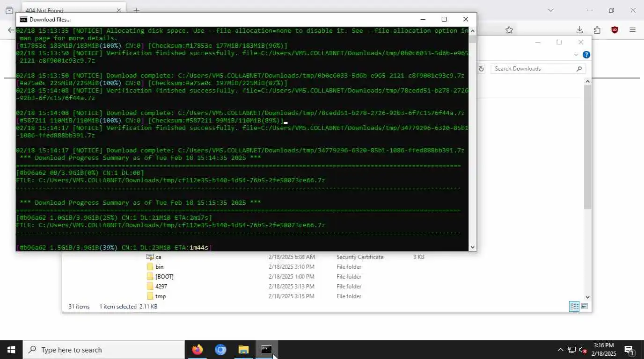Bookmark this page with star icon
Screen dimensions: 644x359
509,30
